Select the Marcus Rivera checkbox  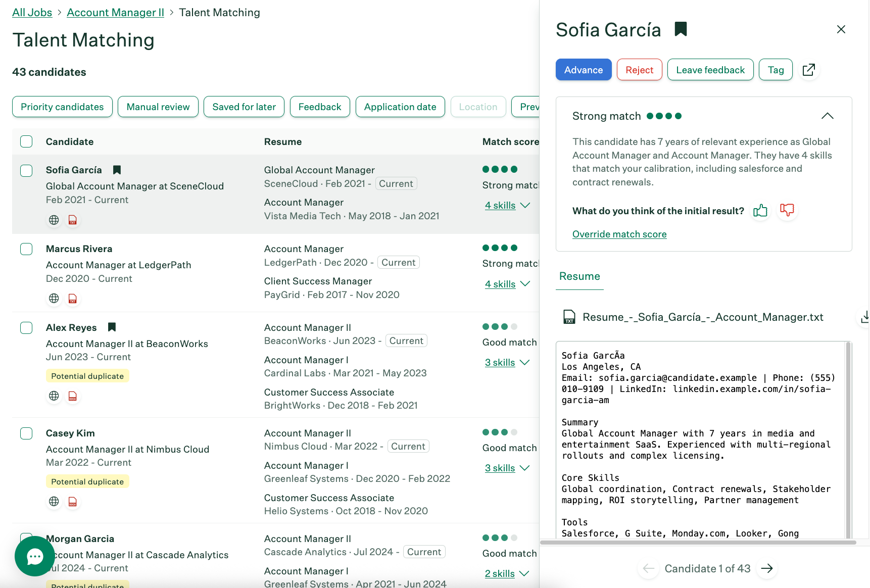tap(26, 249)
